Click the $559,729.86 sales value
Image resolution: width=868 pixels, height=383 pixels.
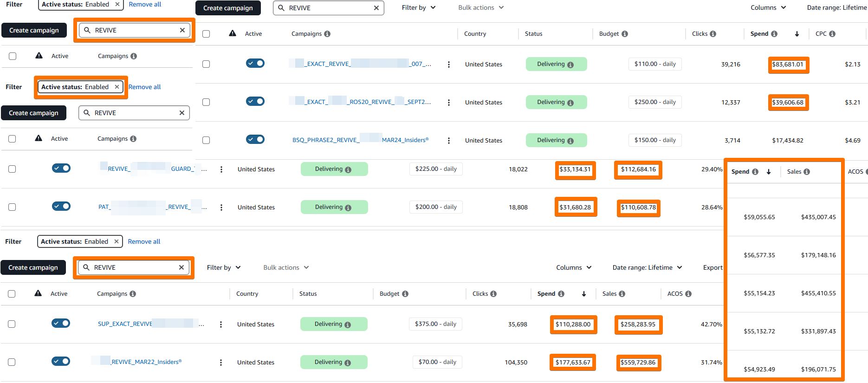tap(638, 363)
